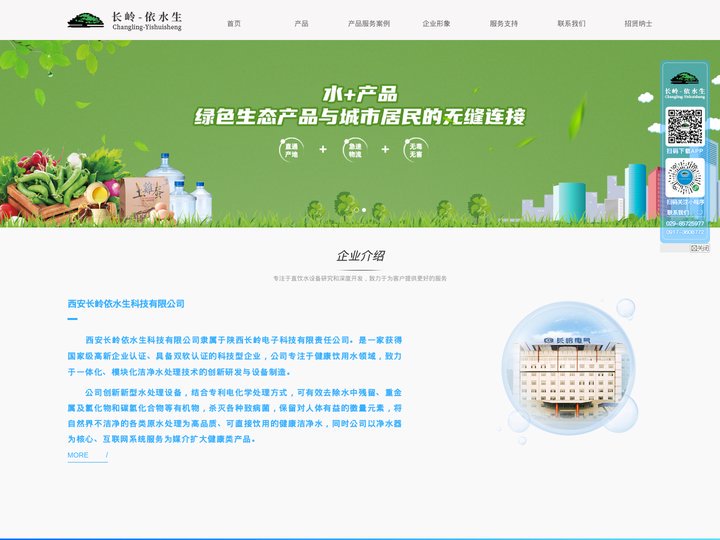The image size is (720, 540).
Task: Click the 无毒无害 circle icon
Action: 416,150
